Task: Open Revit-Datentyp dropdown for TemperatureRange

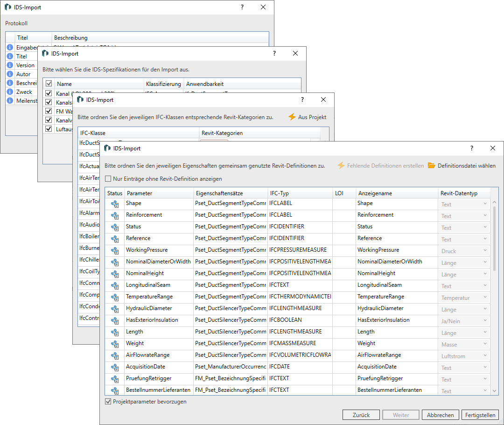Action: click(464, 298)
